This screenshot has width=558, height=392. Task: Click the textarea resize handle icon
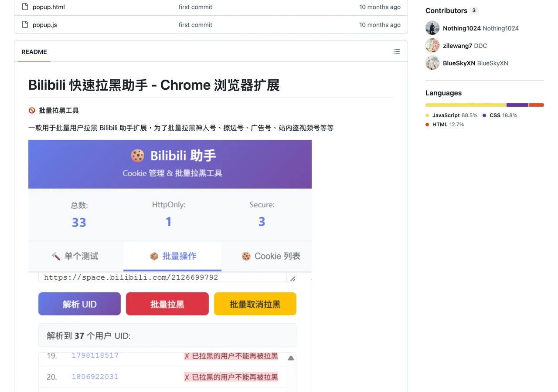pos(293,278)
